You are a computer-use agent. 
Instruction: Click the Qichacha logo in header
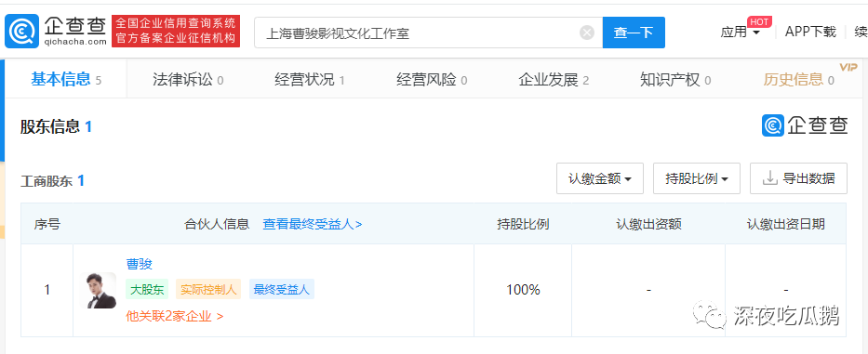coord(56,32)
